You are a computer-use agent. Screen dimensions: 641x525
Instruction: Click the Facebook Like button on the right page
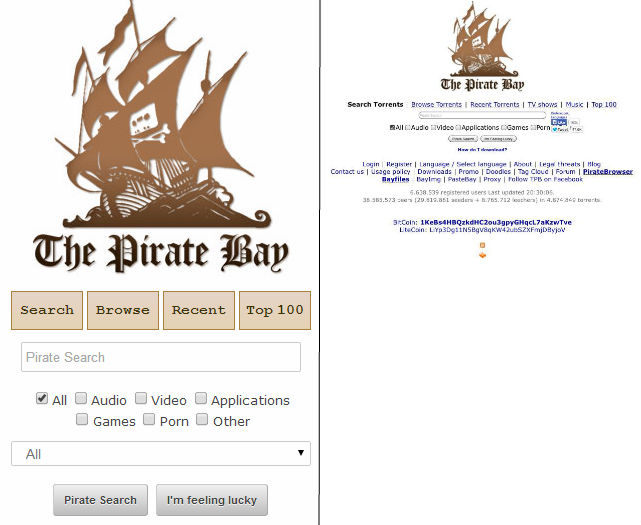[x=559, y=122]
